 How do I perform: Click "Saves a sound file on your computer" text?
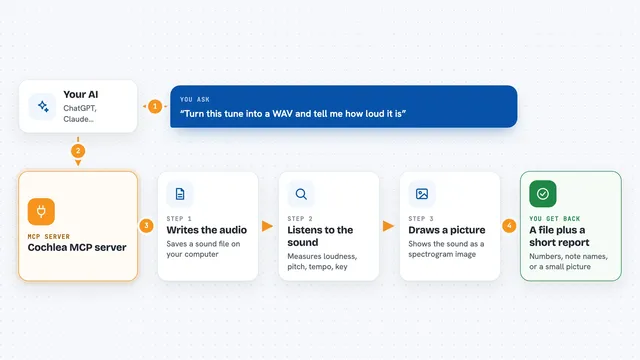pyautogui.click(x=203, y=249)
